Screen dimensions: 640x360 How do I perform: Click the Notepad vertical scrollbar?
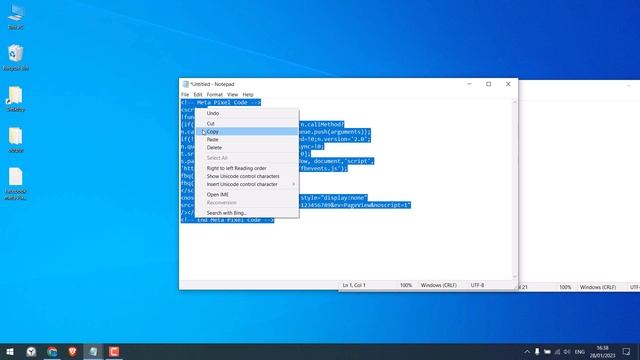514,189
